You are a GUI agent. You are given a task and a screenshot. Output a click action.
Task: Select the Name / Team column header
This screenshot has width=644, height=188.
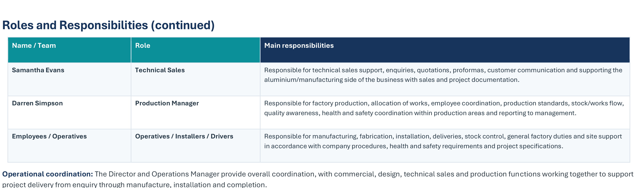point(69,50)
